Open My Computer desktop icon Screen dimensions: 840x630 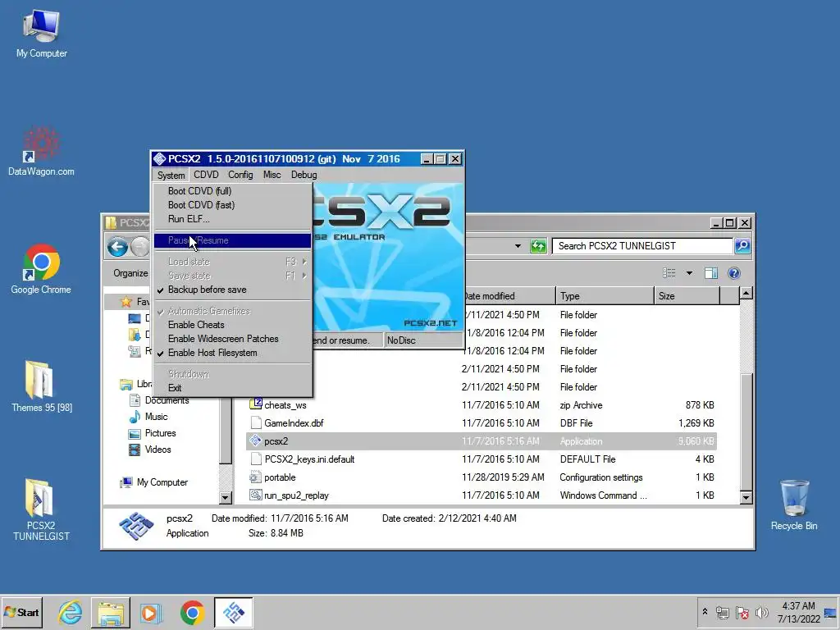[x=41, y=33]
